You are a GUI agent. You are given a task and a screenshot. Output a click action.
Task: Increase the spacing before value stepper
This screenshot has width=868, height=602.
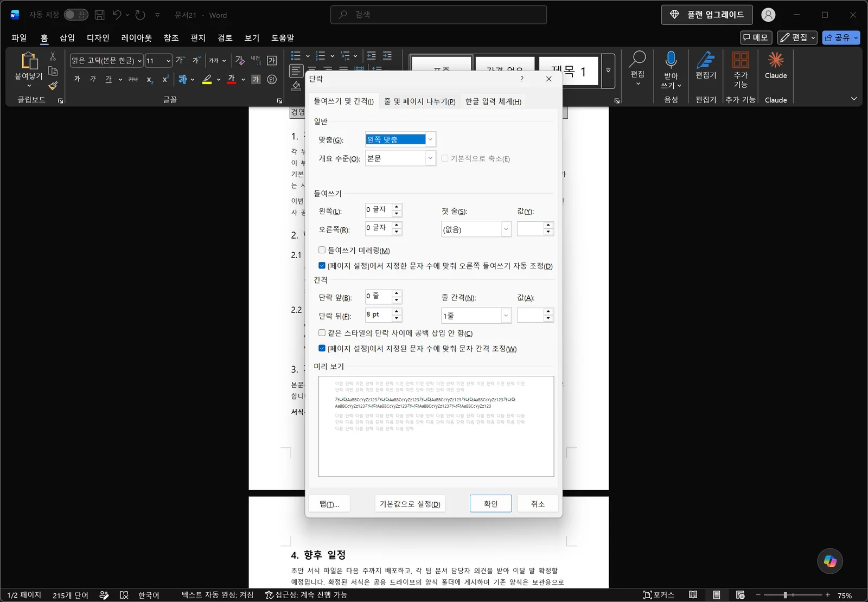[397, 293]
